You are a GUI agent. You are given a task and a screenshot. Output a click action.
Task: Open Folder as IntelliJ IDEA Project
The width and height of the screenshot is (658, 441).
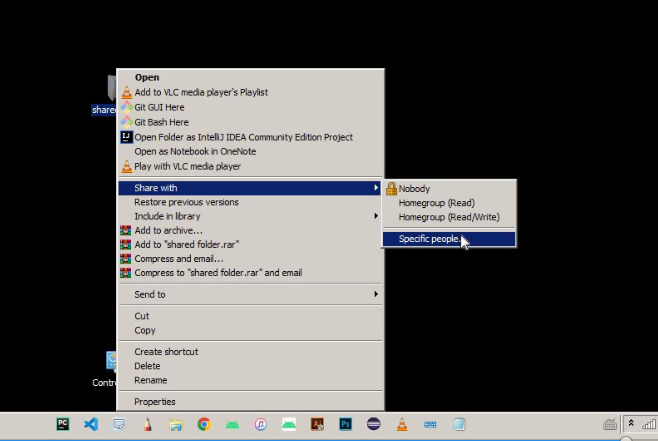243,137
